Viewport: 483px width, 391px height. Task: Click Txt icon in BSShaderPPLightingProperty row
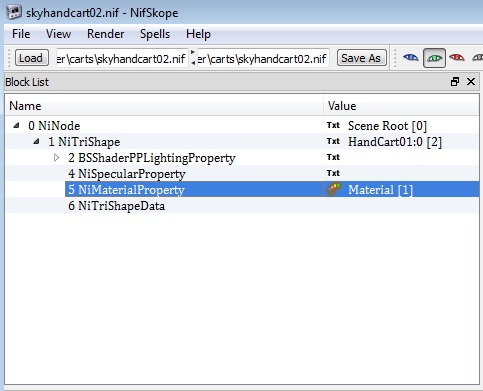[x=333, y=157]
